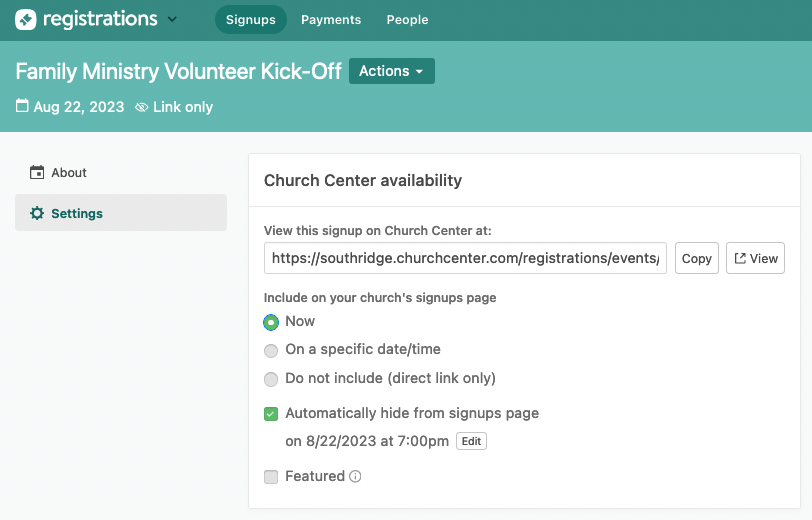Click the Settings gear icon in sidebar

coord(37,213)
